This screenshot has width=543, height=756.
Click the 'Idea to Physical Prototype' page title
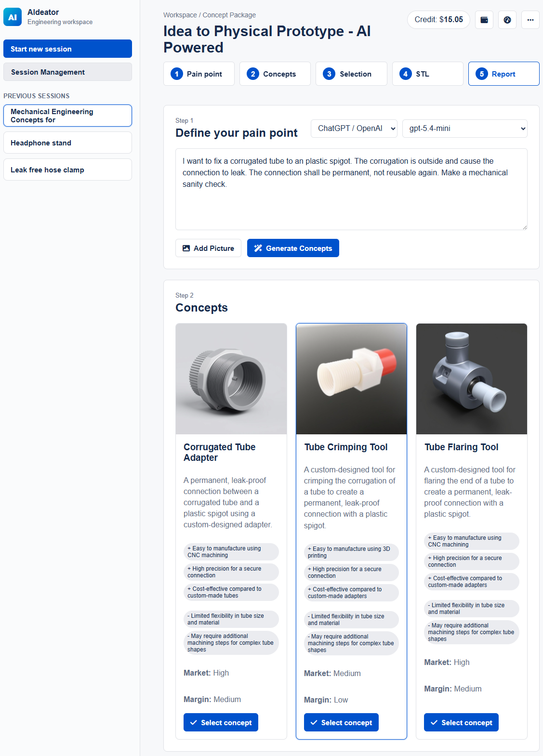pyautogui.click(x=267, y=39)
